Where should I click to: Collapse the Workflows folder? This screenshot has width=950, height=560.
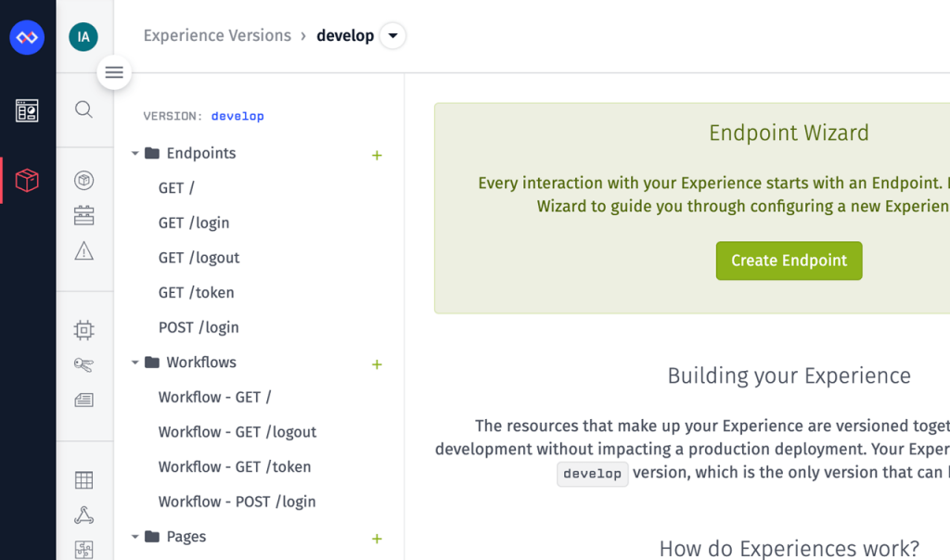click(x=135, y=363)
